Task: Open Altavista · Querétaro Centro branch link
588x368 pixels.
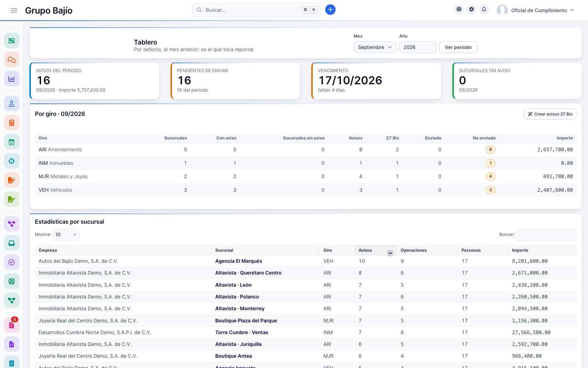Action: point(248,273)
